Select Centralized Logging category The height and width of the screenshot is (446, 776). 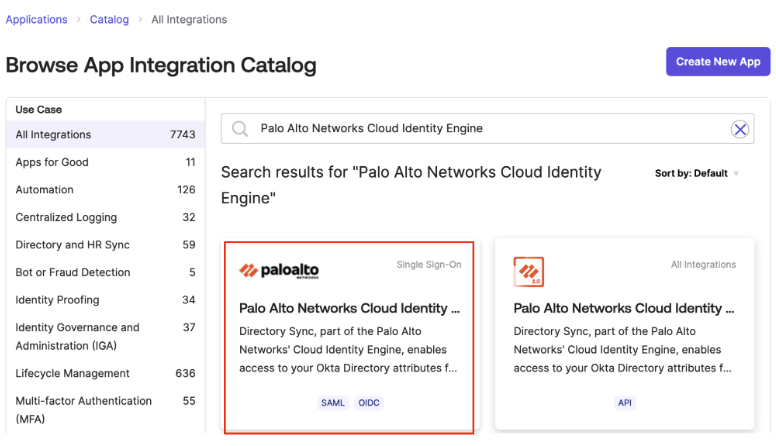[x=105, y=217]
